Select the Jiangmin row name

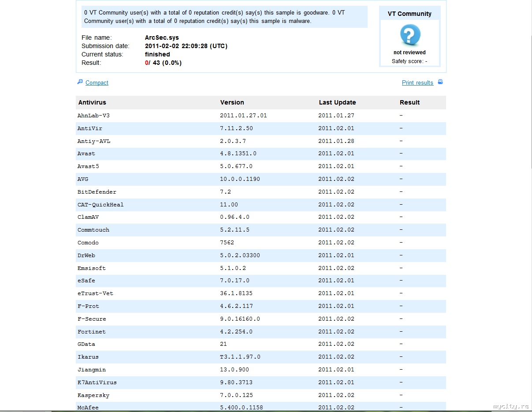[92, 370]
